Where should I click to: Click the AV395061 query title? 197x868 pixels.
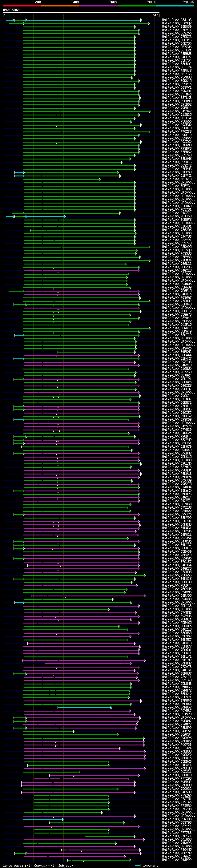point(11,10)
